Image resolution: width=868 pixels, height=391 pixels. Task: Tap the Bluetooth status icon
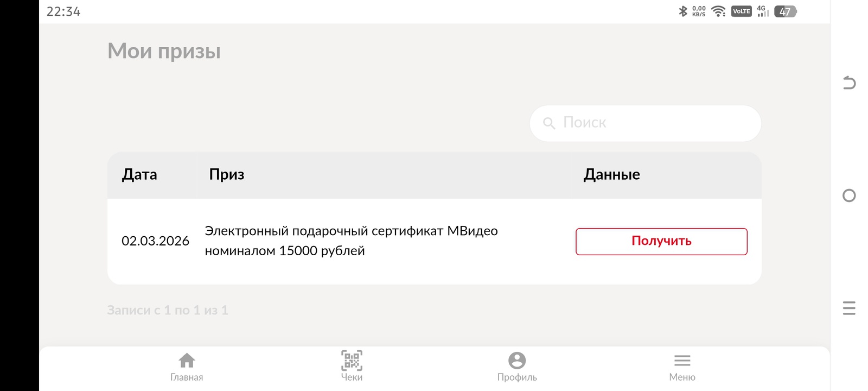[683, 11]
